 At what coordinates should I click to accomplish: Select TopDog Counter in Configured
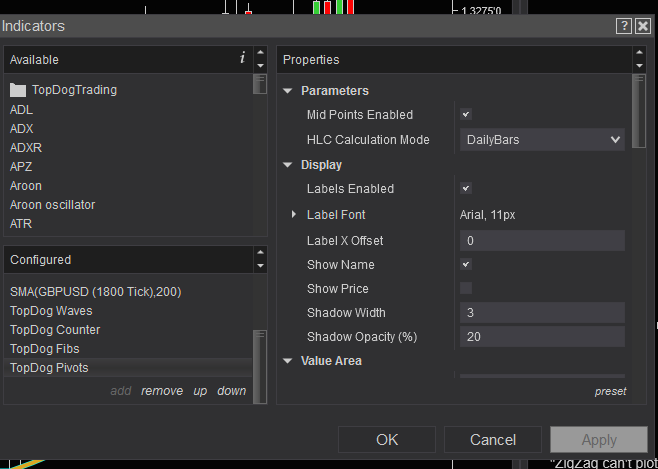[55, 330]
